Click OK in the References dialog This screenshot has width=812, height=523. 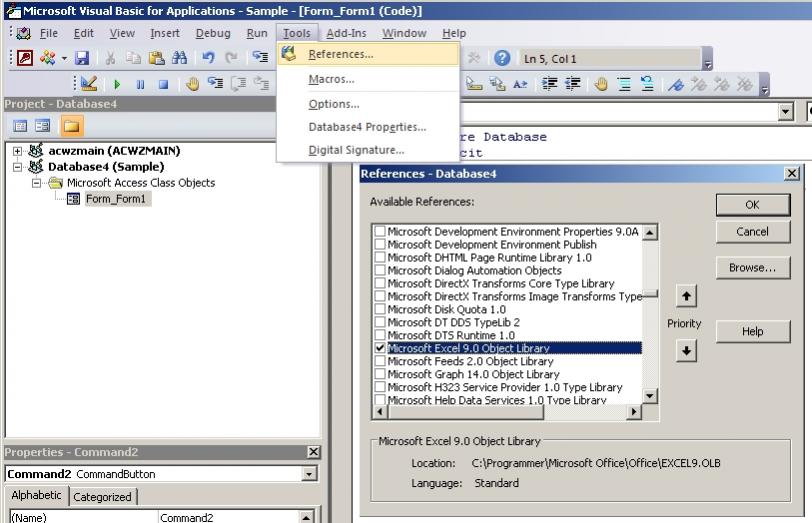point(753,205)
